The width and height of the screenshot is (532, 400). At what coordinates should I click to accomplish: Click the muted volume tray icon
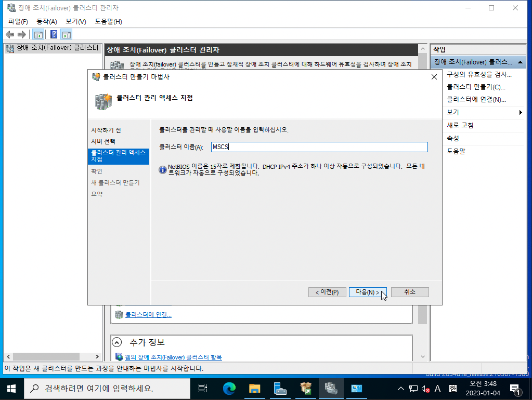425,389
